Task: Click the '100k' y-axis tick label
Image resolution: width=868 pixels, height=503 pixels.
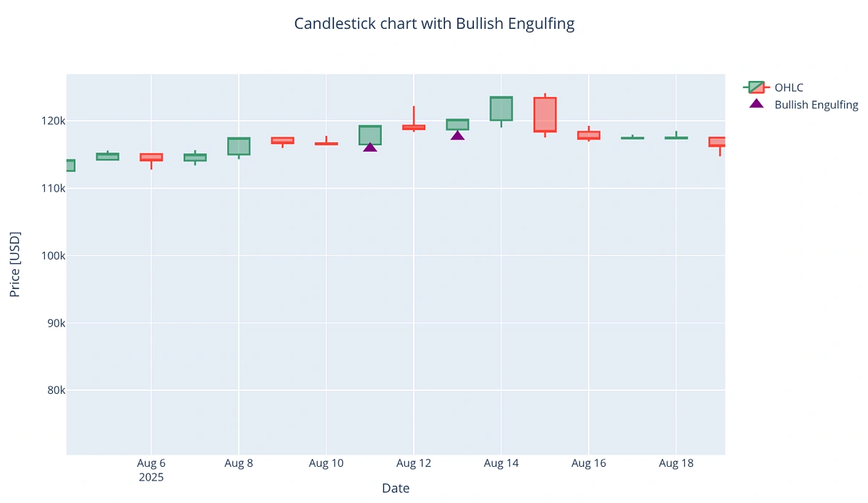Action: click(x=54, y=256)
